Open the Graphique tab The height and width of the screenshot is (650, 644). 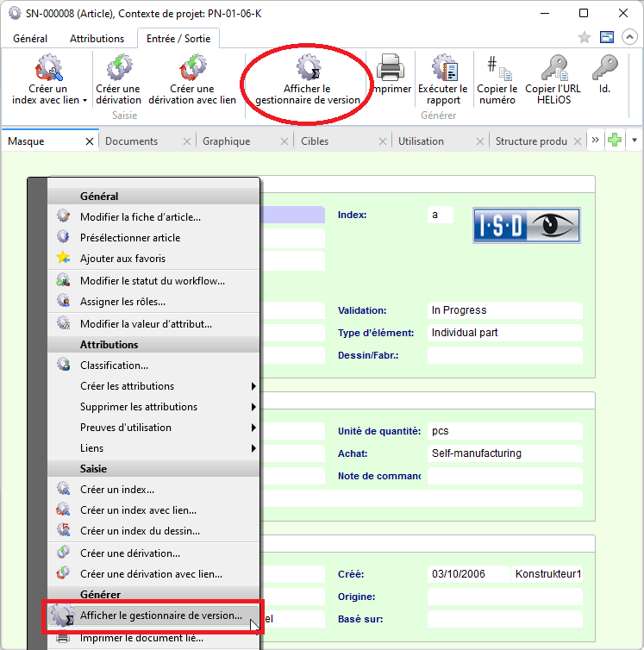pyautogui.click(x=227, y=141)
